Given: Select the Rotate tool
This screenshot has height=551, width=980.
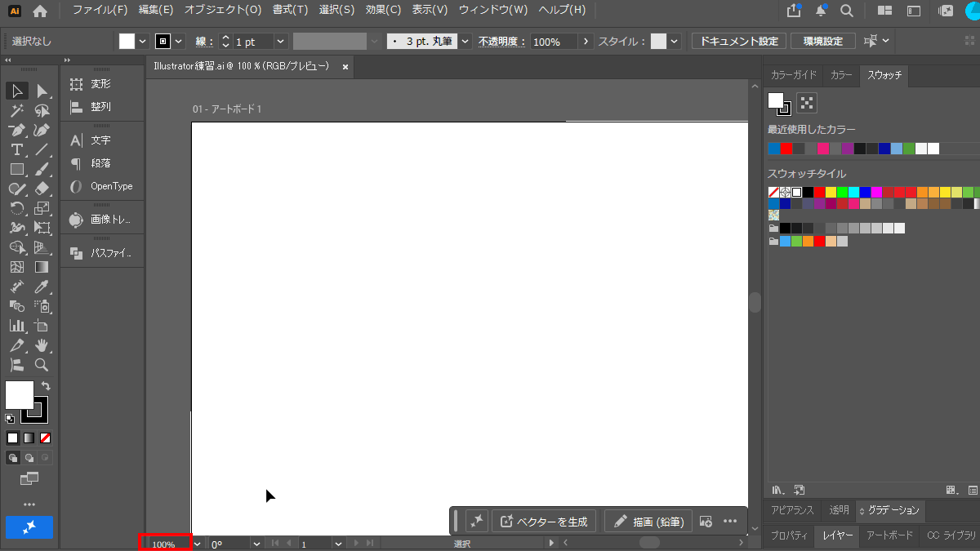Looking at the screenshot, I should [17, 208].
